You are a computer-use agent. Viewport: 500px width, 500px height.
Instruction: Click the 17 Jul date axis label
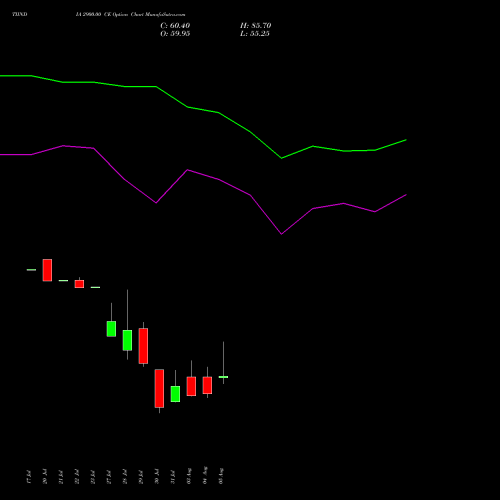coord(29,477)
